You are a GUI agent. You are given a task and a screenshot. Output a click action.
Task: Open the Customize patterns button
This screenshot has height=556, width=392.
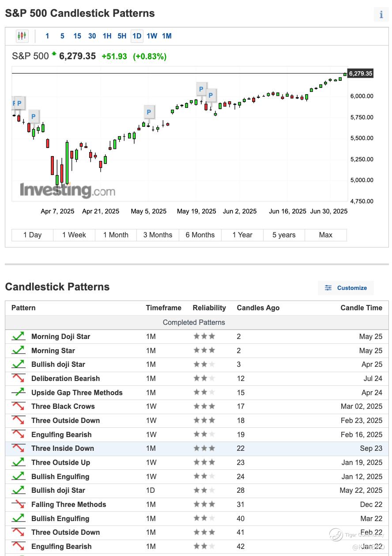(346, 288)
